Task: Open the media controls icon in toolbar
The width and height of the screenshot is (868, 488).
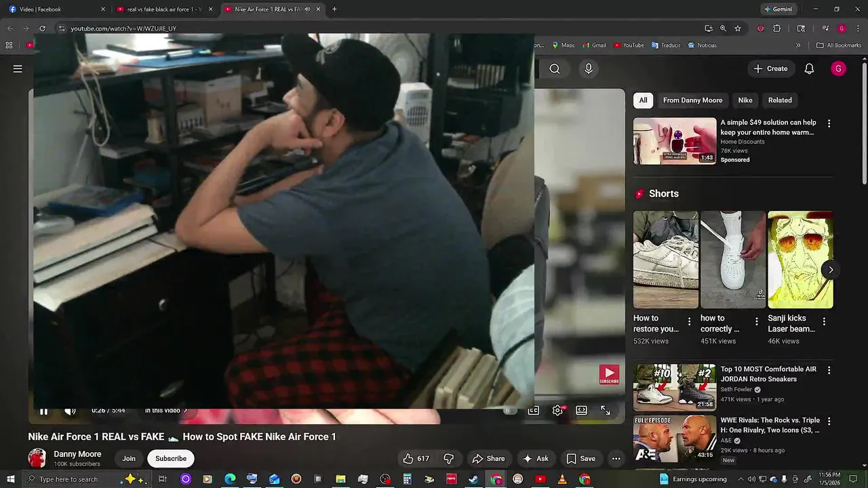Action: 825,28
